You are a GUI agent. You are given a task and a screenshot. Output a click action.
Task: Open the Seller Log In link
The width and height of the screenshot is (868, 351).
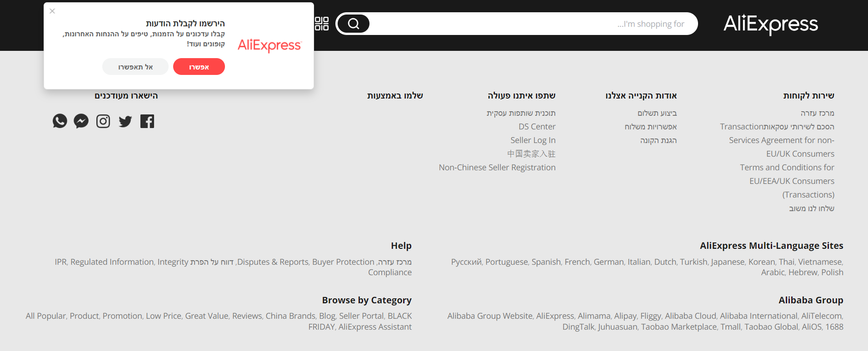click(533, 140)
